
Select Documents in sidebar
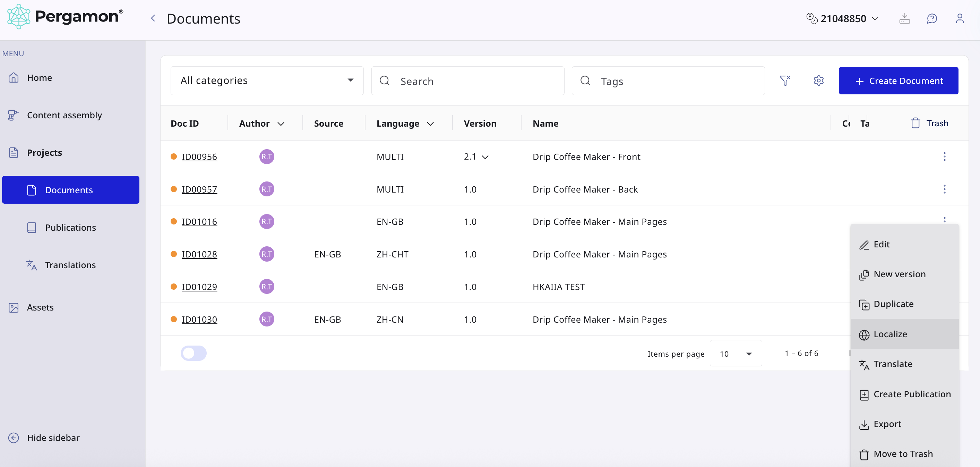tap(70, 189)
